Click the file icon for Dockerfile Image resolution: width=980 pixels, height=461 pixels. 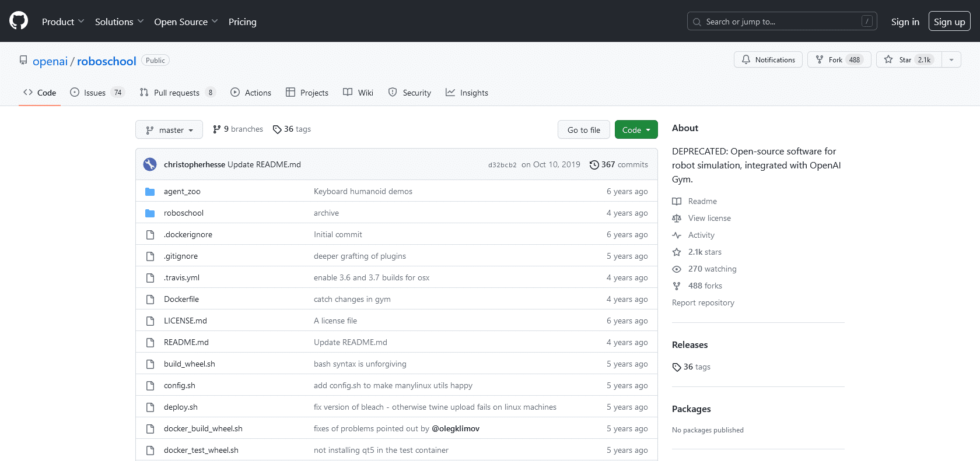150,299
